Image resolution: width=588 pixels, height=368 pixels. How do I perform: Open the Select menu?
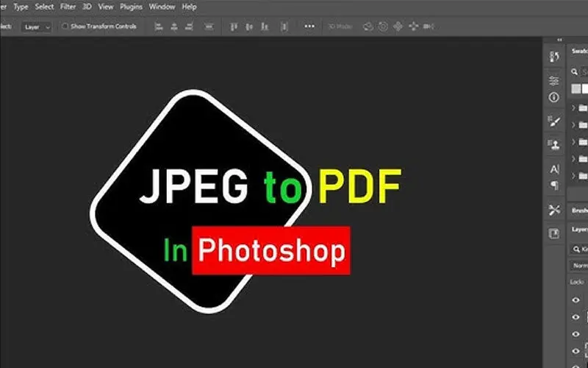pyautogui.click(x=44, y=7)
